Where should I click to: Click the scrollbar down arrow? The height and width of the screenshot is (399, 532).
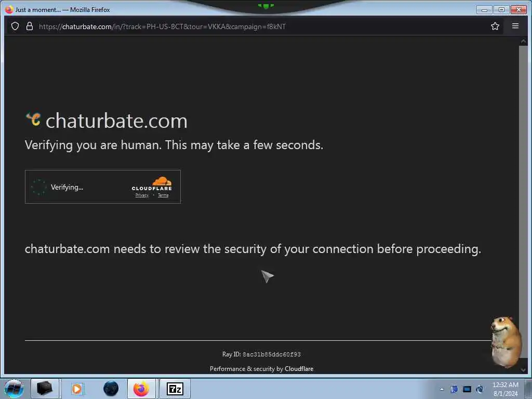coord(523,369)
